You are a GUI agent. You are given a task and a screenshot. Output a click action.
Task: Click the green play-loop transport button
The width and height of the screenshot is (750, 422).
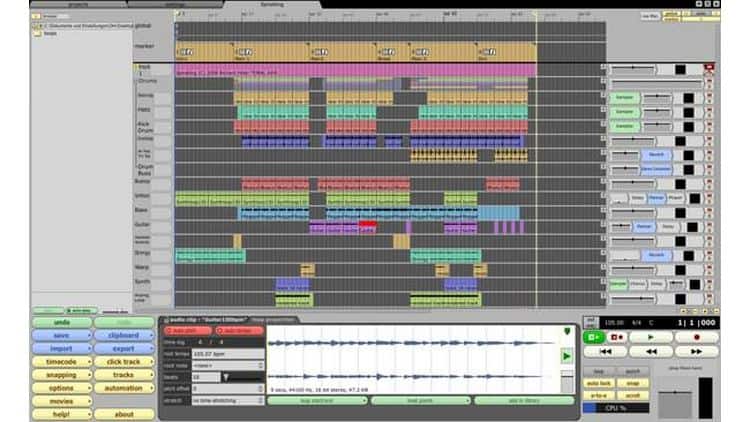coord(594,337)
